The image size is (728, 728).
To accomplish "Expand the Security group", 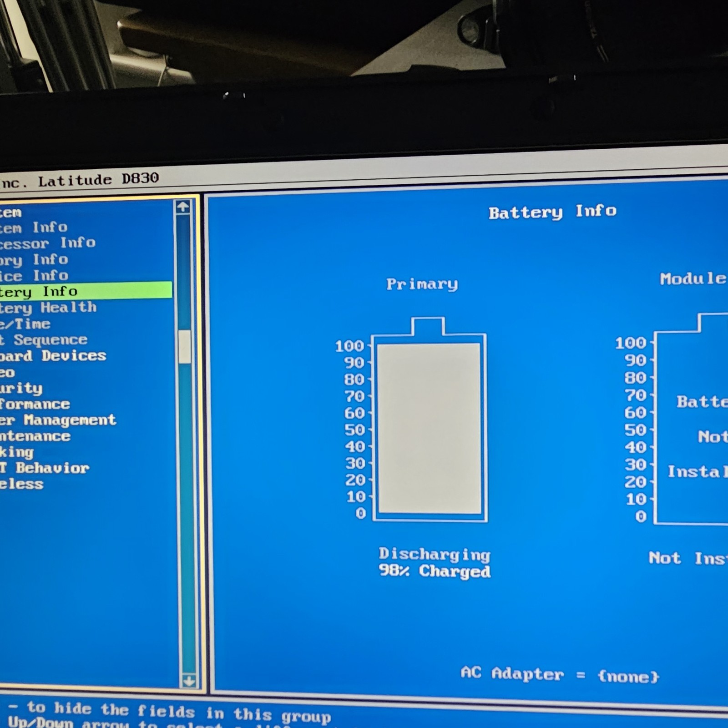I will 21,389.
